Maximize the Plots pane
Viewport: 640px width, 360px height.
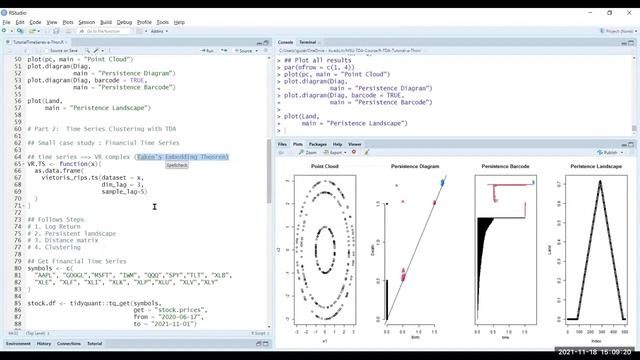point(631,144)
